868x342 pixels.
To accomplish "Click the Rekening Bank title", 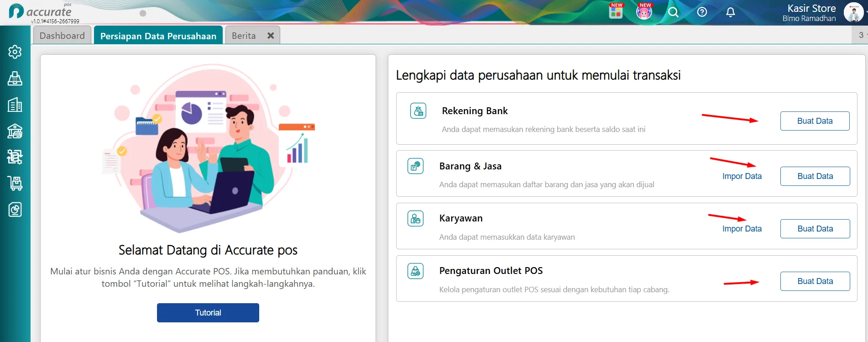I will point(475,111).
